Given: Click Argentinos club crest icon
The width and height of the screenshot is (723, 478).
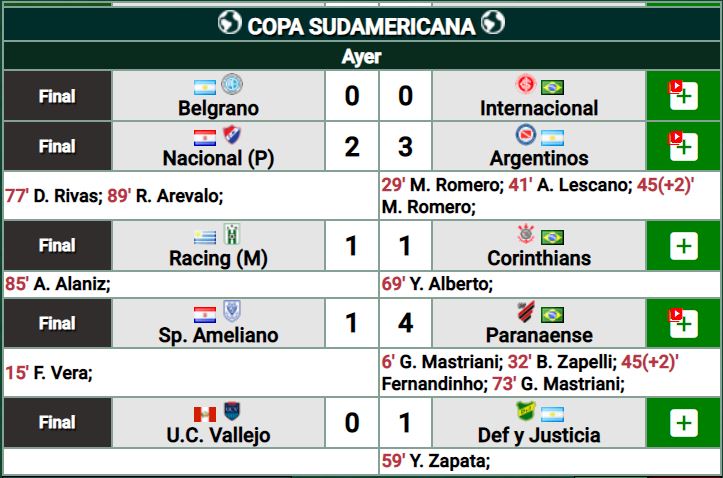Looking at the screenshot, I should point(526,135).
